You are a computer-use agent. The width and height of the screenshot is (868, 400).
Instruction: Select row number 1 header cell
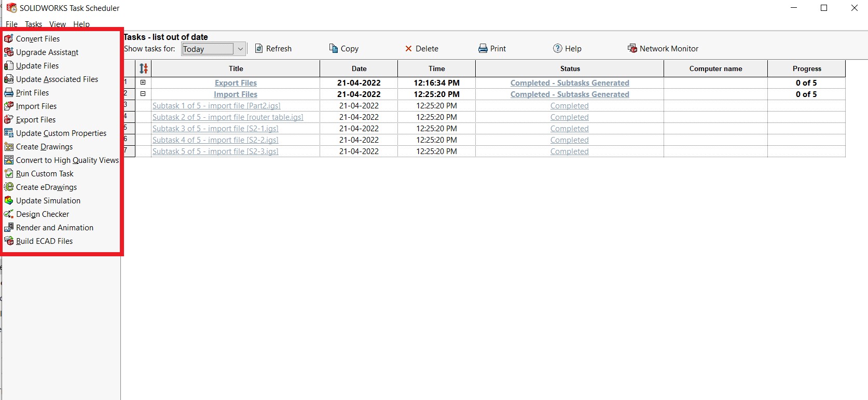[x=129, y=82]
